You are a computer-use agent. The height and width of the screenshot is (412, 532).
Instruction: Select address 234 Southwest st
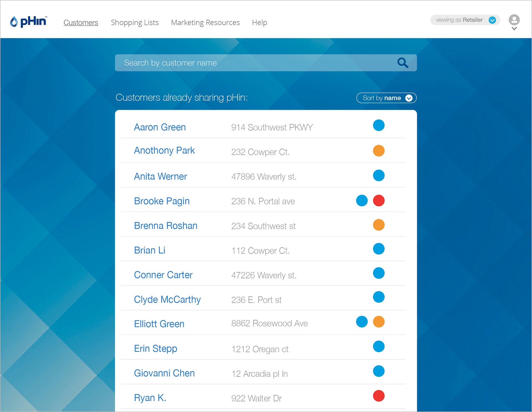click(264, 226)
